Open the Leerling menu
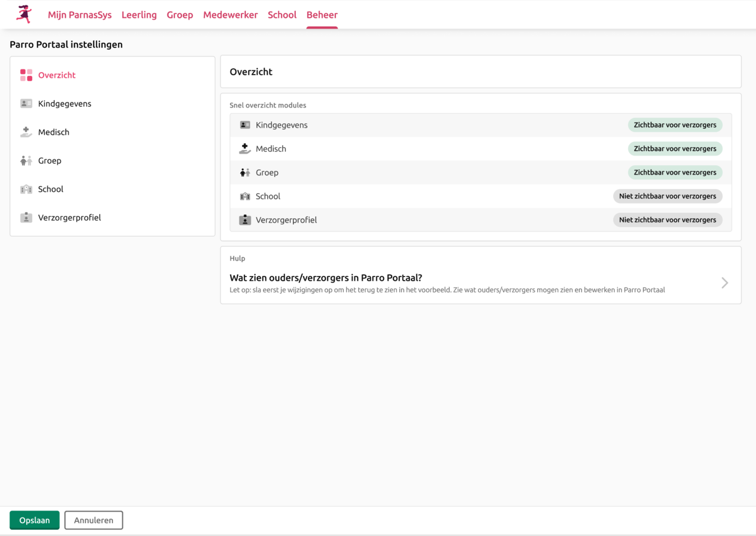 [139, 15]
